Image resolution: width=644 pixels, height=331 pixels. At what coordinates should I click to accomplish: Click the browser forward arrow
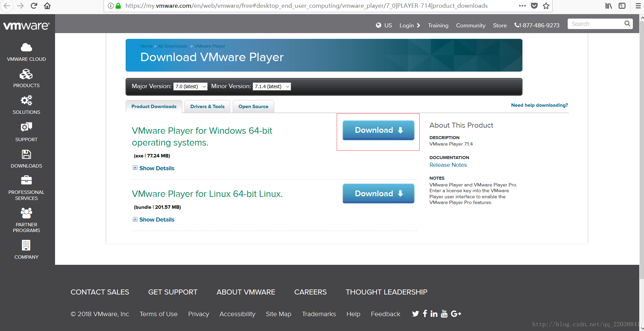point(20,6)
